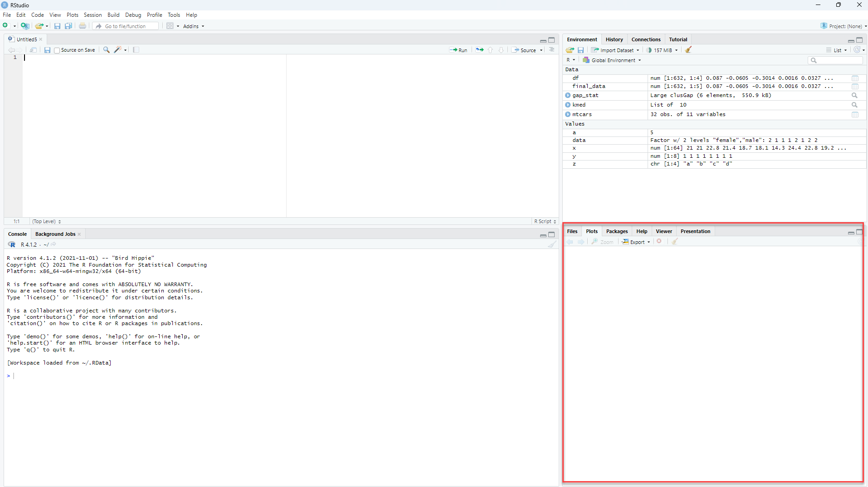Screen dimensions: 868x487
Task: Open the Export dropdown in Plots pane
Action: (x=637, y=242)
